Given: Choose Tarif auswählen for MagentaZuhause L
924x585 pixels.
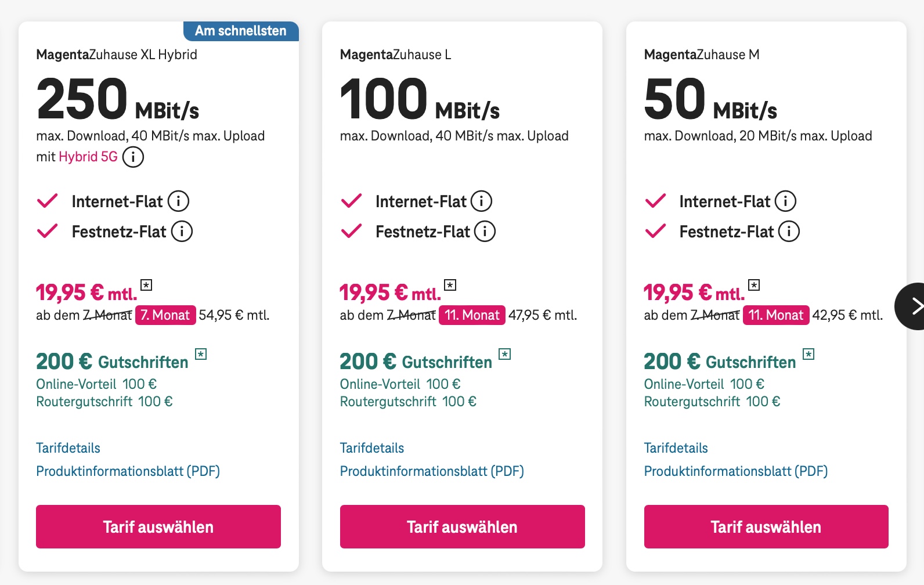Looking at the screenshot, I should [463, 526].
